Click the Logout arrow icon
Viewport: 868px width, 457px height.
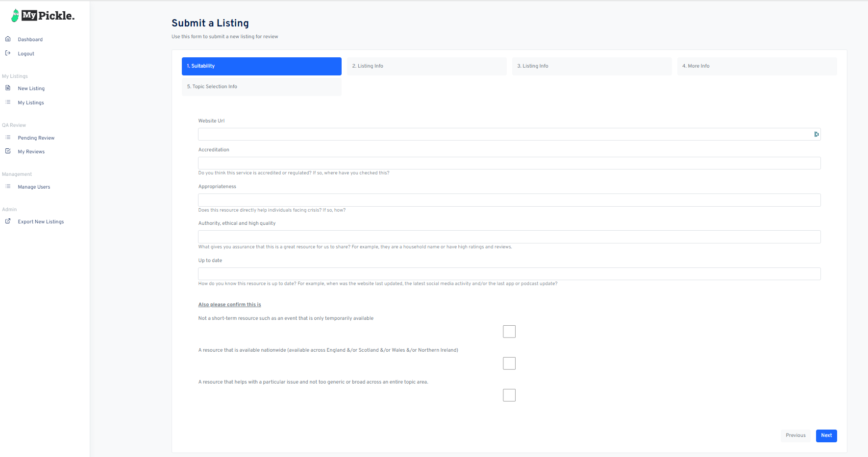point(8,53)
